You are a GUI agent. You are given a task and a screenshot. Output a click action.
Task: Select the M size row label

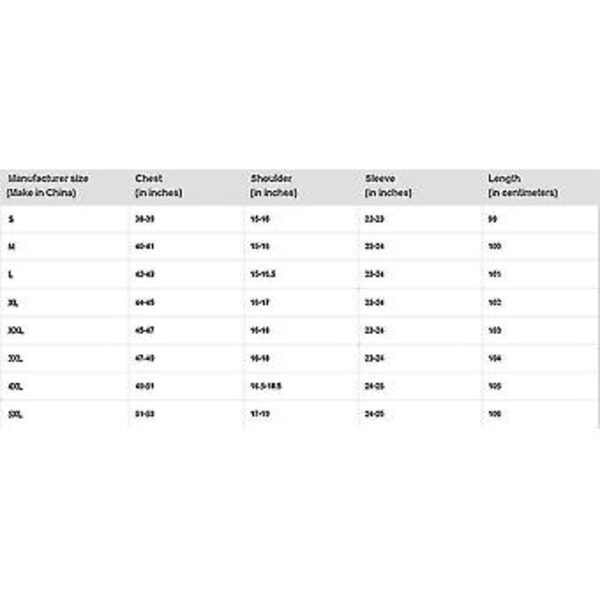[x=11, y=245]
